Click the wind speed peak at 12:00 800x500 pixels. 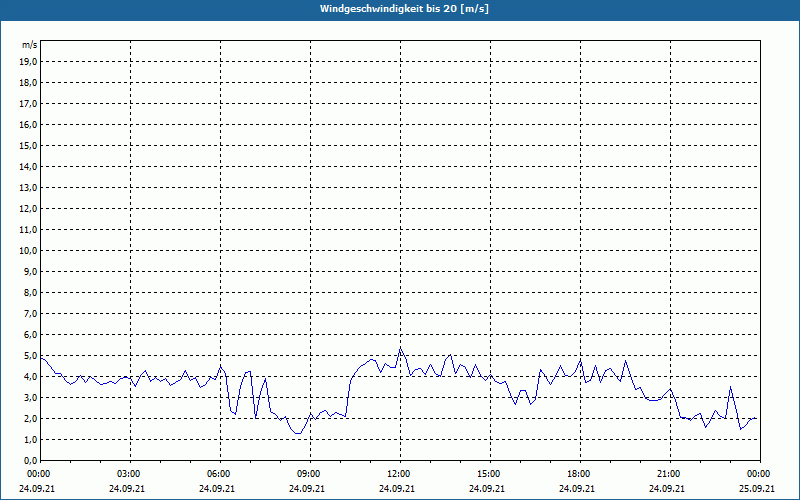tap(401, 348)
